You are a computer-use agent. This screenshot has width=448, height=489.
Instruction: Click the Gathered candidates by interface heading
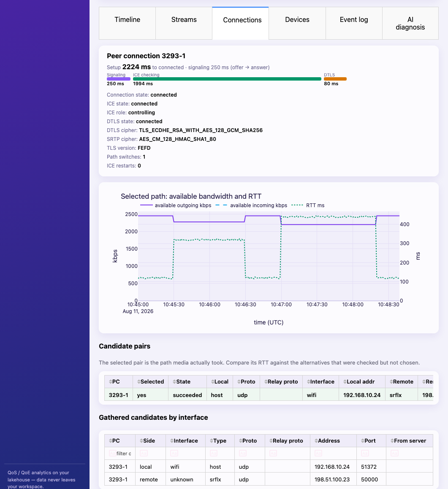click(x=153, y=418)
